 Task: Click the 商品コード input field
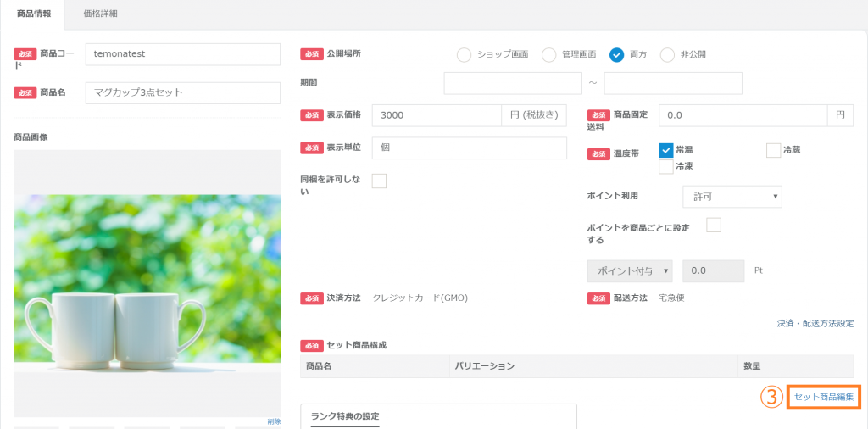(182, 54)
